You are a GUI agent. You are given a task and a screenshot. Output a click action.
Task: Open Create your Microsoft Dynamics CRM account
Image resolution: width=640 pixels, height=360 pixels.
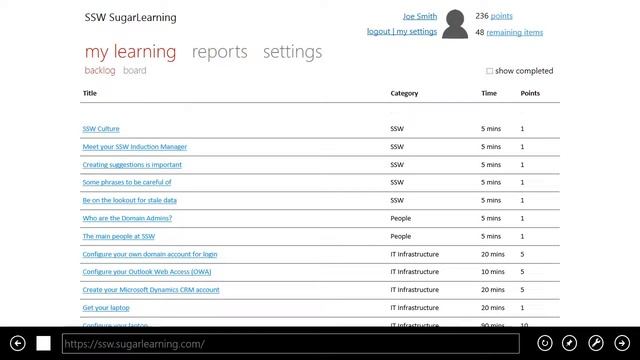pyautogui.click(x=151, y=289)
